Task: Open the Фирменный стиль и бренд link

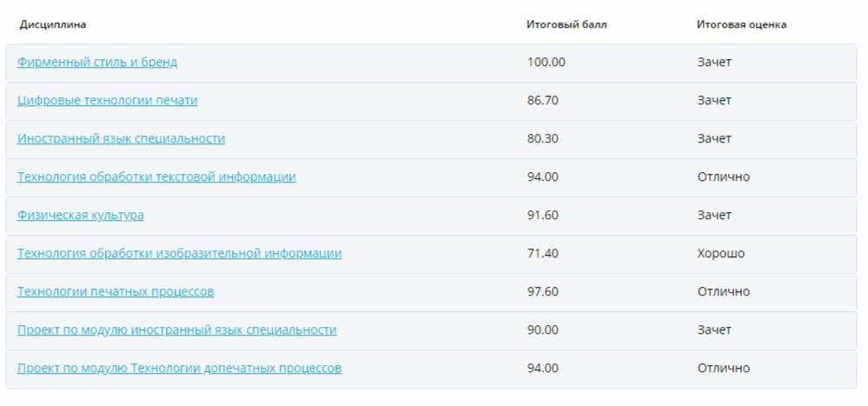Action: click(97, 63)
